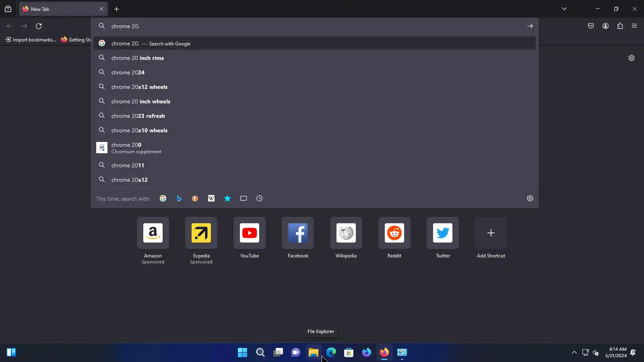Show hidden tray icons chevron
The width and height of the screenshot is (644, 362).
coord(574,353)
